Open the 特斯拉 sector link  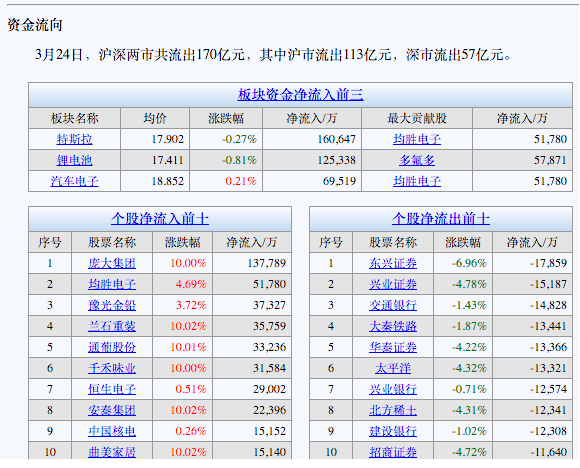[x=74, y=139]
